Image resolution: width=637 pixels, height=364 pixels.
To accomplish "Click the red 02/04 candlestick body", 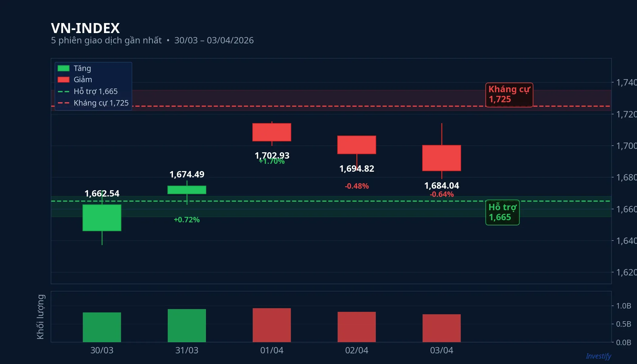I will 357,145.
